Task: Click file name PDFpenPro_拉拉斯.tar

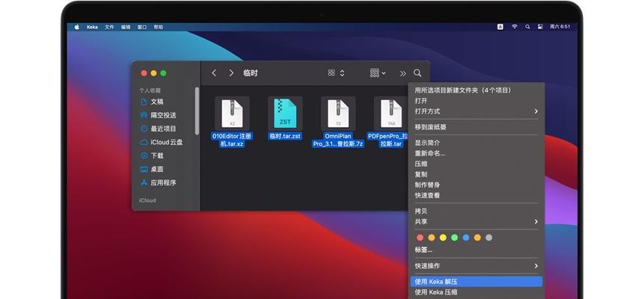Action: (x=388, y=140)
